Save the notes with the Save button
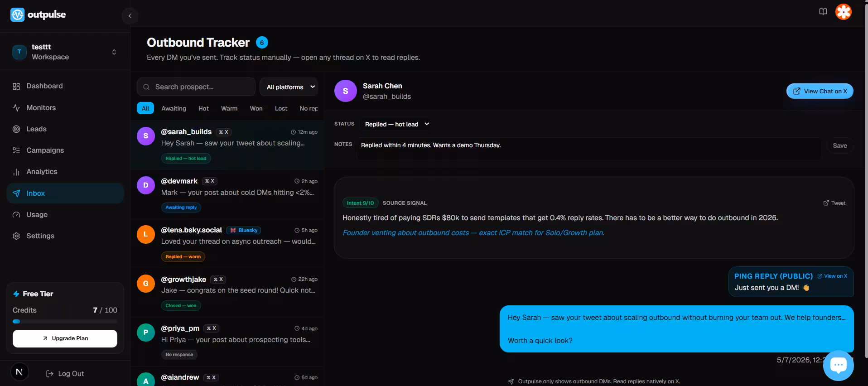 click(840, 145)
